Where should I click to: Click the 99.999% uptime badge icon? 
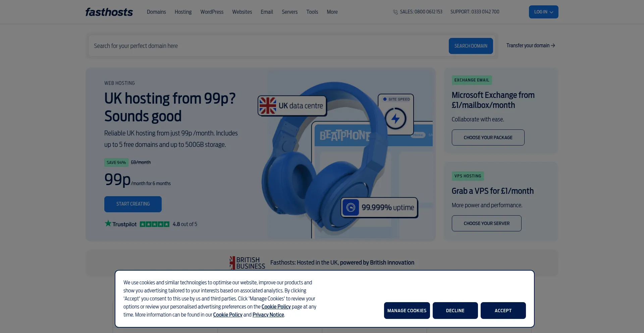point(351,208)
